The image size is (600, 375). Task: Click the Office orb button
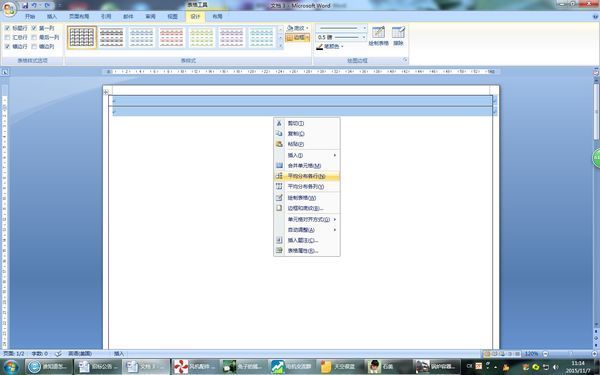click(9, 8)
